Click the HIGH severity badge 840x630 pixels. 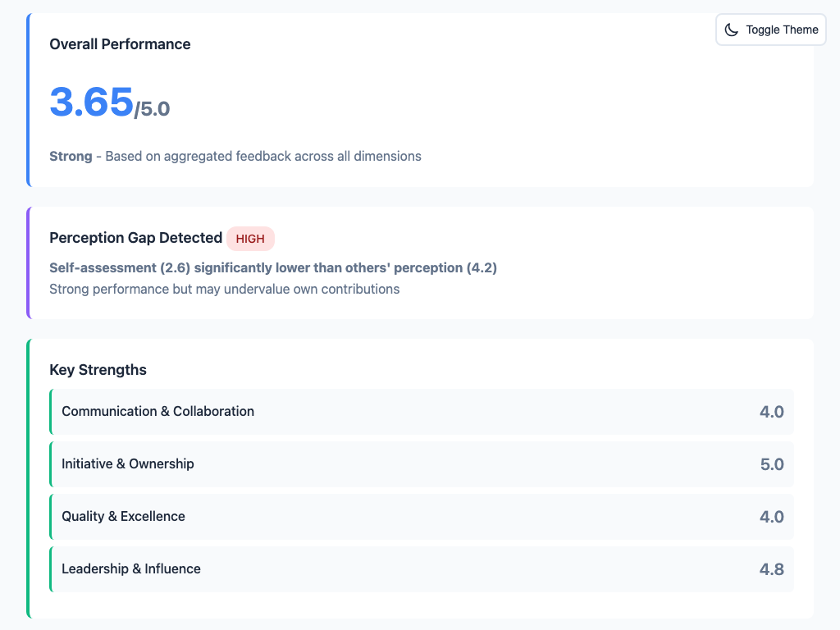[250, 239]
